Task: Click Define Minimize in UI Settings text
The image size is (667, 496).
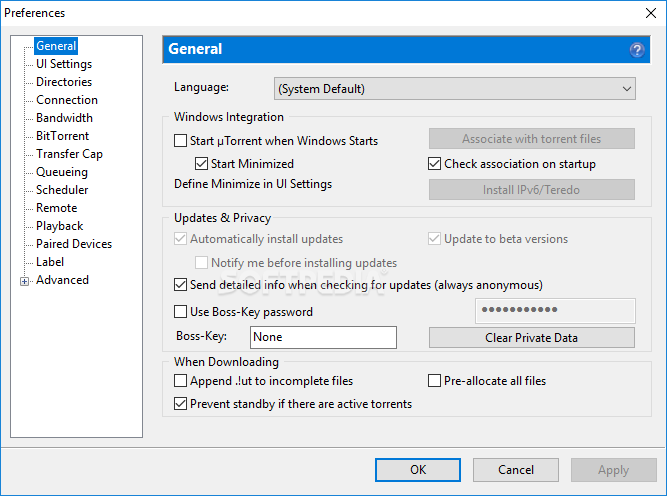Action: [x=253, y=184]
